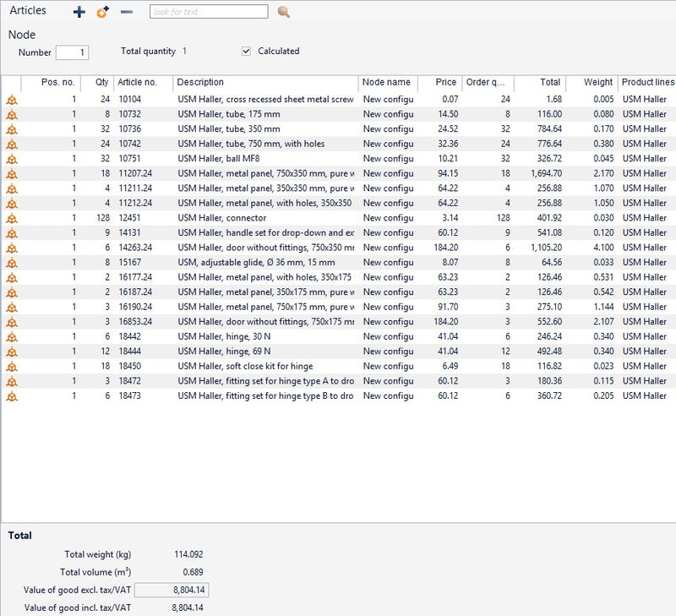The width and height of the screenshot is (676, 616).
Task: Select 'USM Haller, tube, 750 mm, with holes'
Action: (x=251, y=144)
